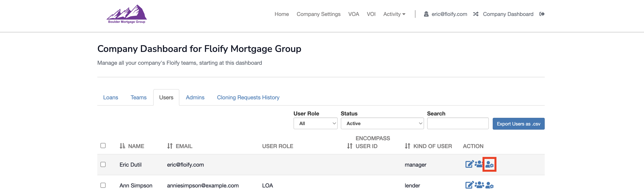Open the User Role dropdown
Viewport: 644px width, 190px height.
click(x=315, y=123)
